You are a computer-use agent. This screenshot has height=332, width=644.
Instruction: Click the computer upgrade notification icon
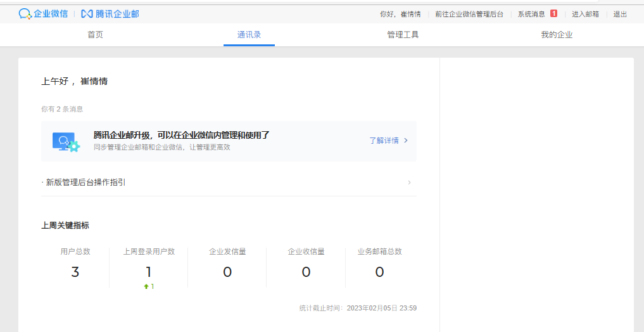click(65, 142)
